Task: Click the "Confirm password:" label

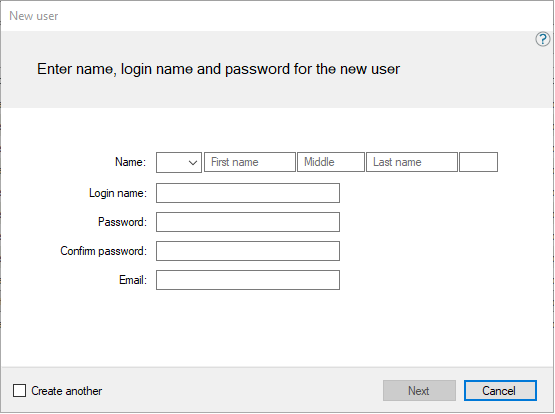Action: 103,251
